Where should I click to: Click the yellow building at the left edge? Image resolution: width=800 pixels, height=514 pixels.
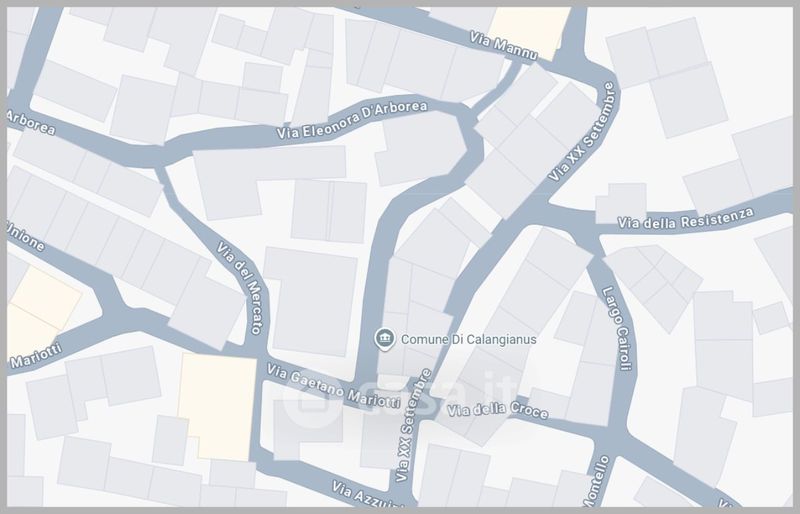(38, 311)
